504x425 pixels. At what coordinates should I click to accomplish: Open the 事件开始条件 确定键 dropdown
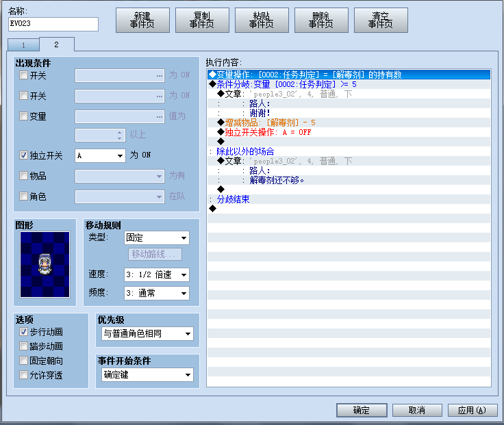tap(147, 374)
